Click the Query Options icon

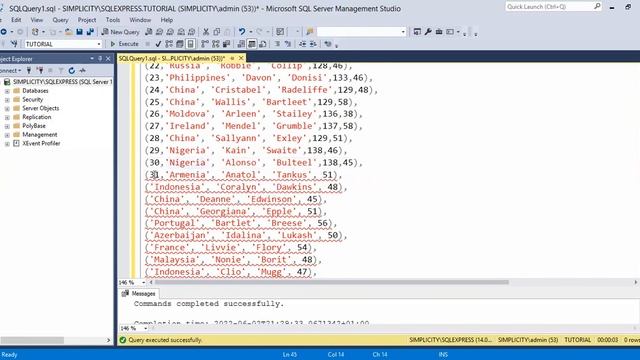click(x=180, y=44)
